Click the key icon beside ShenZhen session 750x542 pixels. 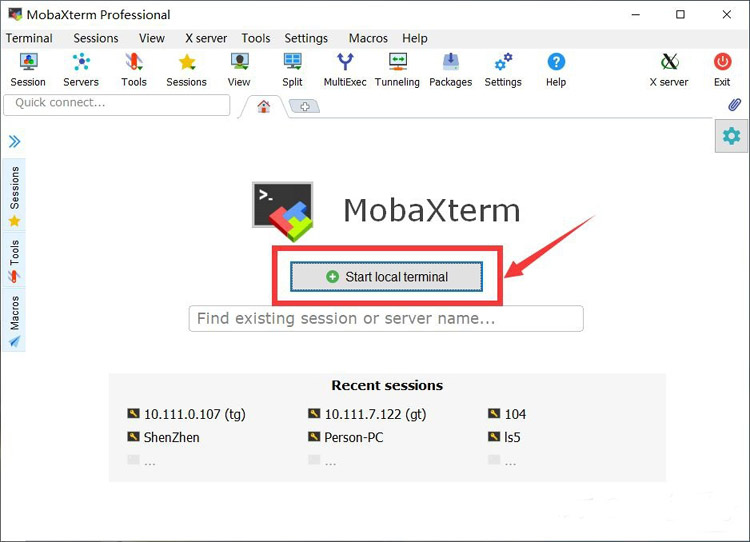click(133, 436)
